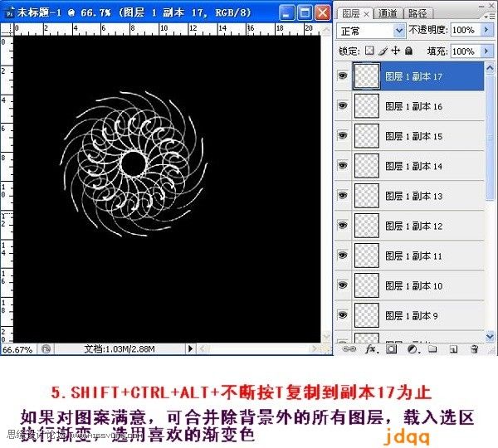Click the white spiral pattern on canvas
The image size is (498, 448).
[x=134, y=163]
